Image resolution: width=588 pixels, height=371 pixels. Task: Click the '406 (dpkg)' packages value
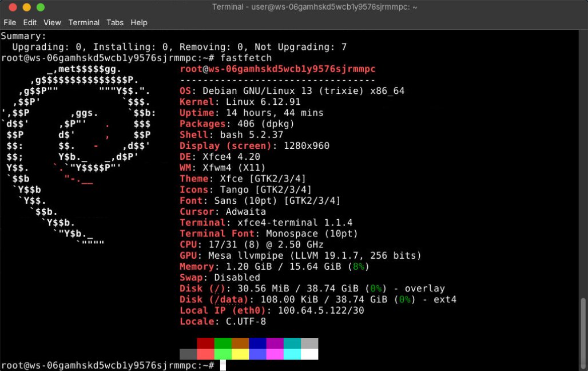click(x=266, y=124)
